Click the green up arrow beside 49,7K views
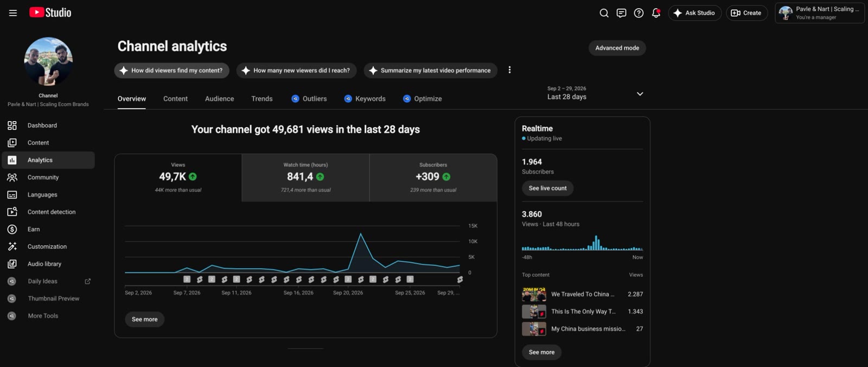This screenshot has width=868, height=367. tap(193, 177)
